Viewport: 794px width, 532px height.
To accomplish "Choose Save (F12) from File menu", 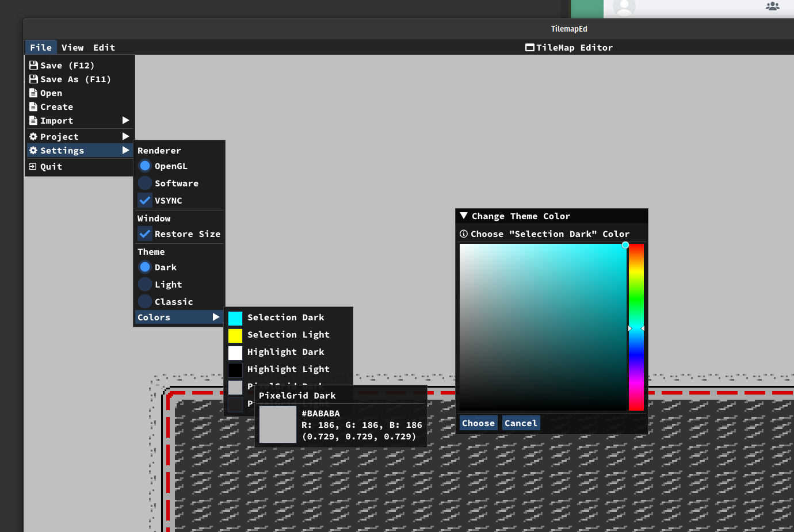I will click(80, 65).
